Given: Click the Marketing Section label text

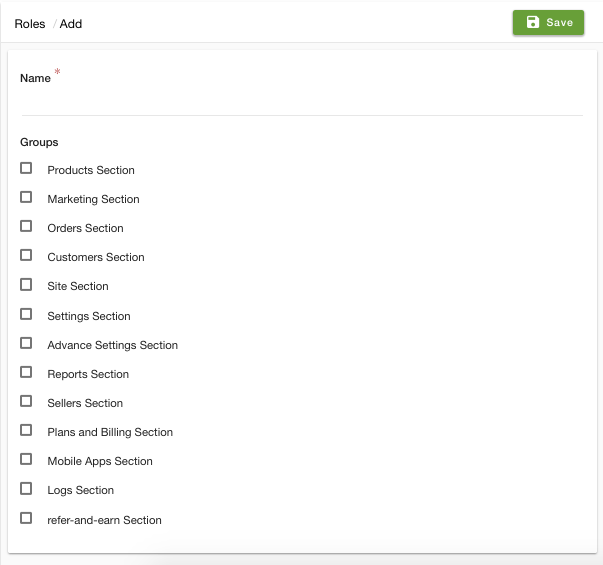Looking at the screenshot, I should pyautogui.click(x=93, y=199).
